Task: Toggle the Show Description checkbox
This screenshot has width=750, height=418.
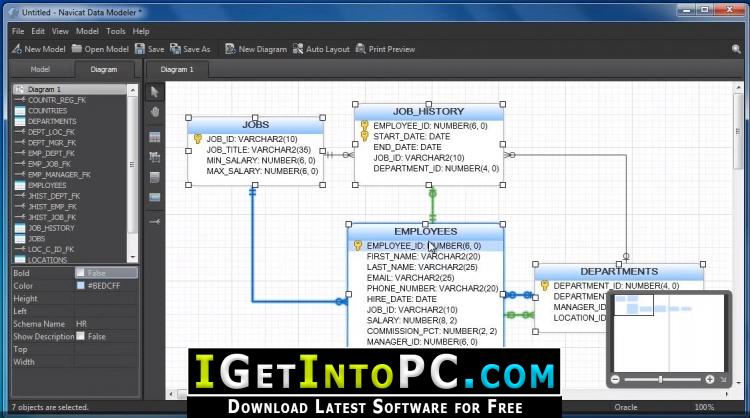Action: tap(81, 336)
